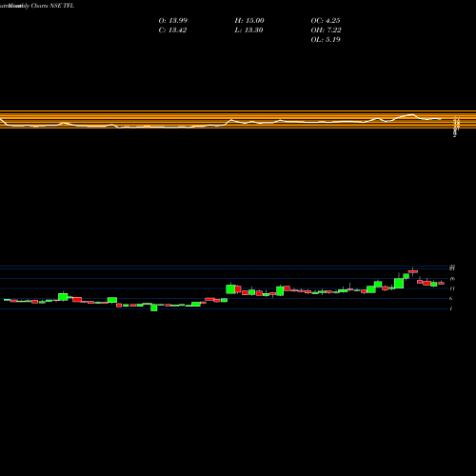Click the 'OC: 4.25' reading

[326, 20]
